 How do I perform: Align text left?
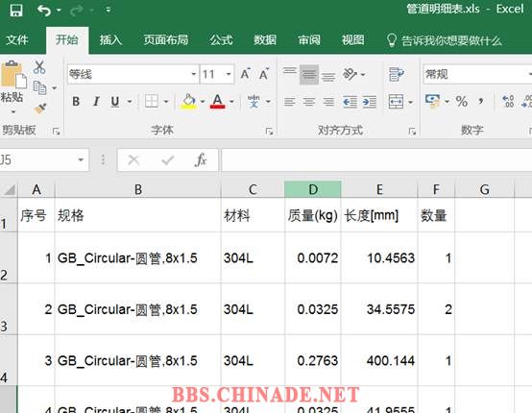point(290,102)
